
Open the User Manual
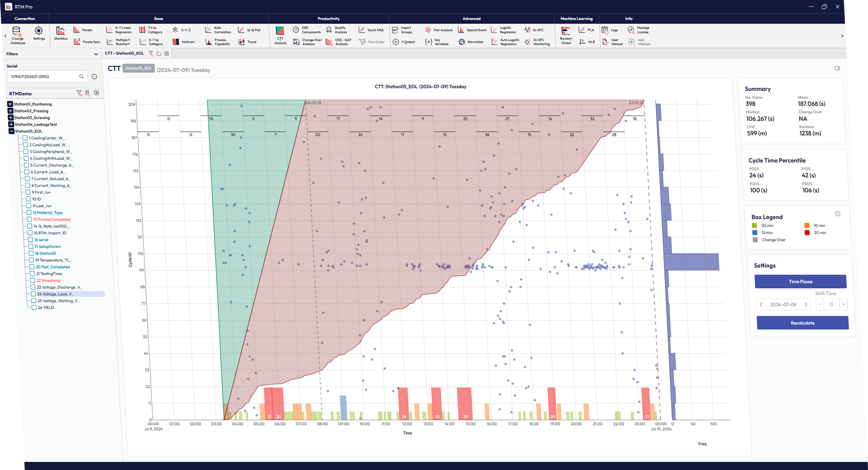click(614, 41)
